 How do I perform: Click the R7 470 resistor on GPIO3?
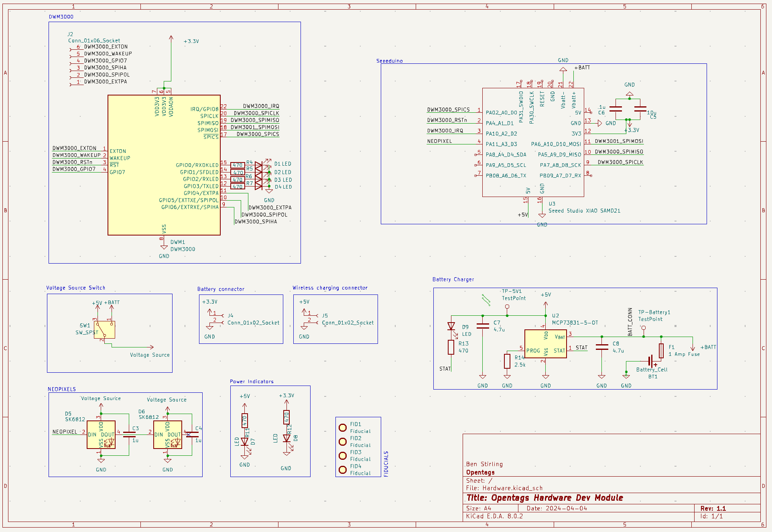tap(238, 187)
